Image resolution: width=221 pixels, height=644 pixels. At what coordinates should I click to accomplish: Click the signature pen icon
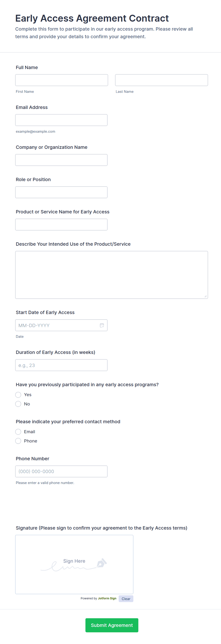(102, 563)
